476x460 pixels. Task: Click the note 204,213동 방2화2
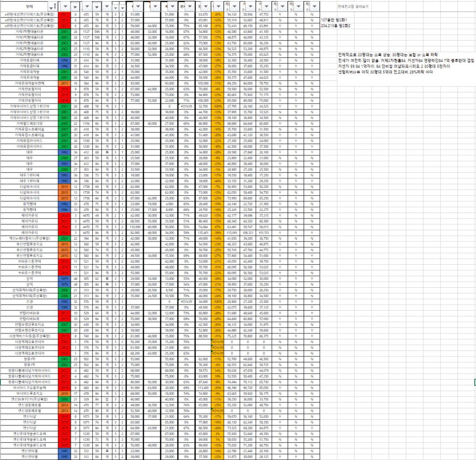click(x=336, y=26)
